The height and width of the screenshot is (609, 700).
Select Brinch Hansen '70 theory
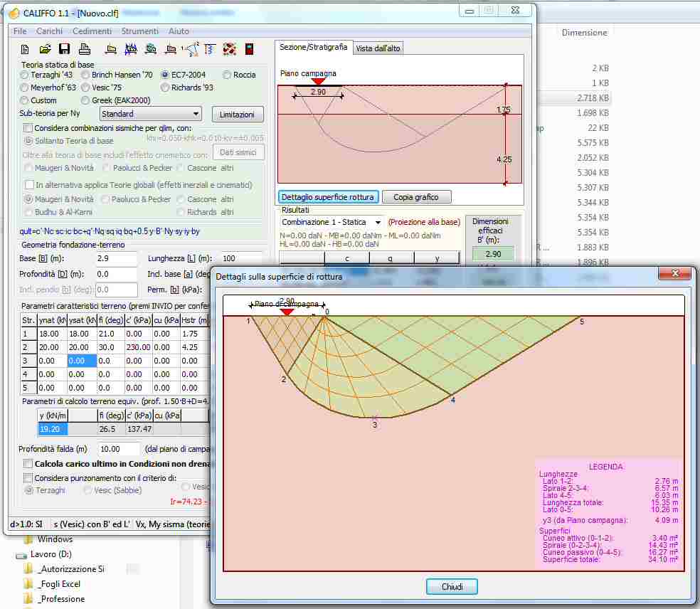click(85, 75)
